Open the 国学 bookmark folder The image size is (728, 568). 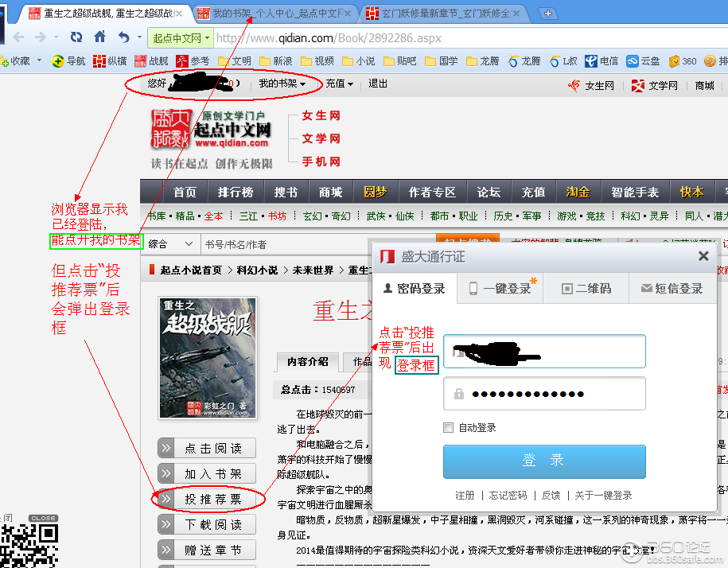point(442,60)
